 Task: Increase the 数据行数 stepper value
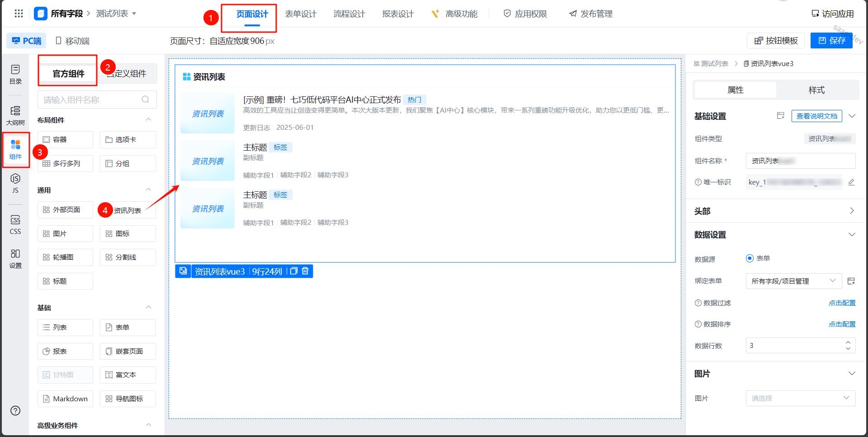click(x=848, y=342)
